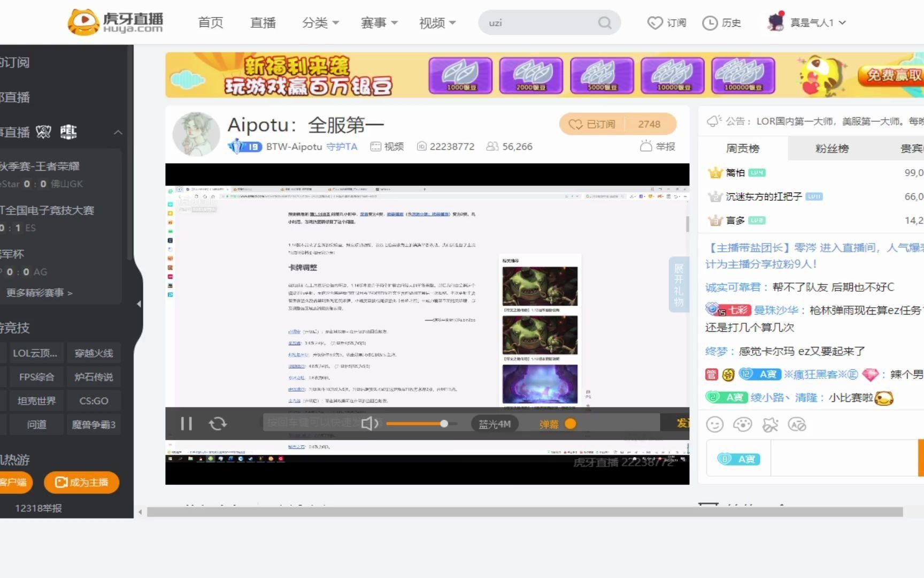This screenshot has height=578, width=924.
Task: Open the 坦克世界 category
Action: coord(36,401)
